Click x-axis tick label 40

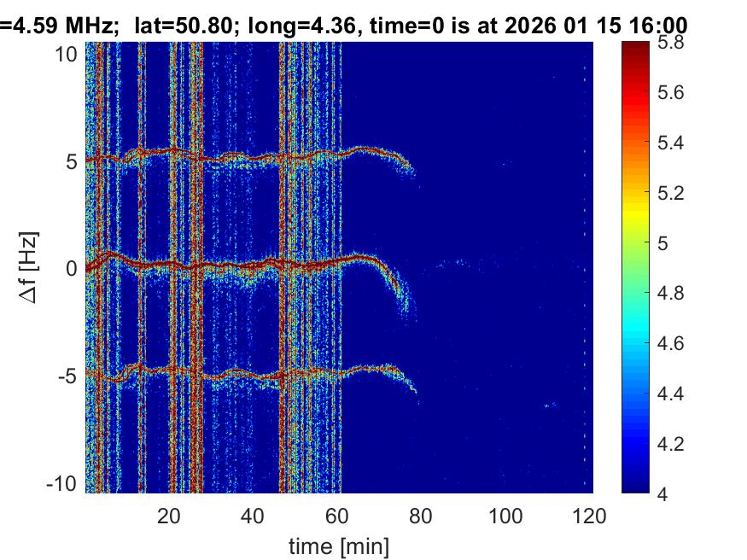(x=253, y=516)
